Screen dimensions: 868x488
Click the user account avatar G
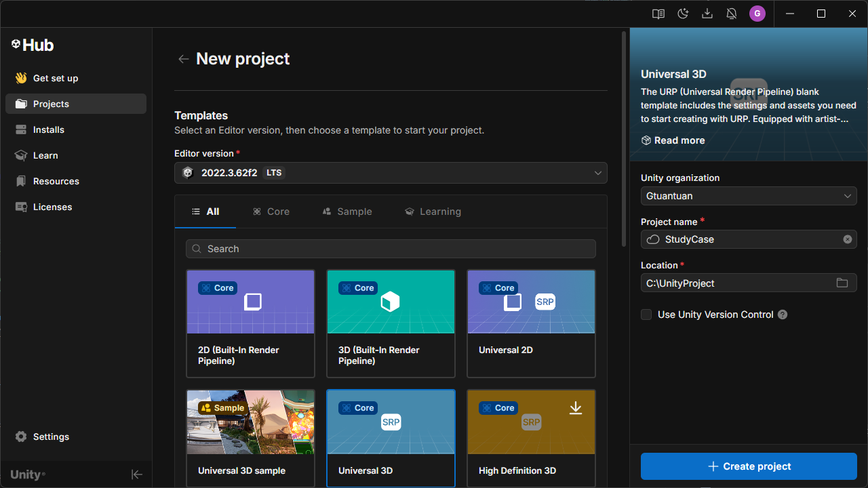(757, 14)
